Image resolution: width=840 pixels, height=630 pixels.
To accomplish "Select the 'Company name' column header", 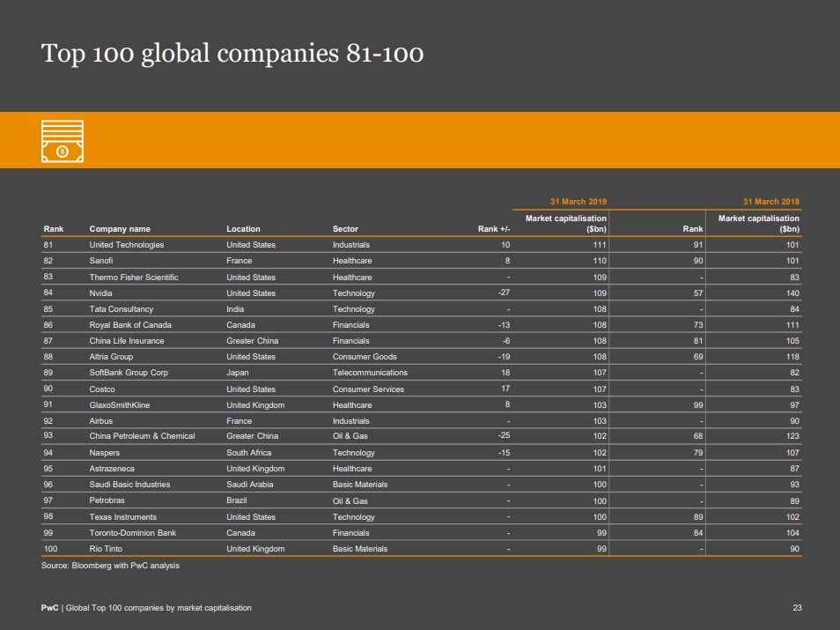I will pyautogui.click(x=120, y=229).
